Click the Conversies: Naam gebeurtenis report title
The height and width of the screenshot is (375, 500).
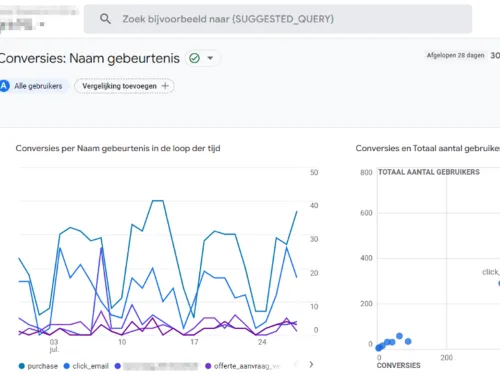(89, 58)
